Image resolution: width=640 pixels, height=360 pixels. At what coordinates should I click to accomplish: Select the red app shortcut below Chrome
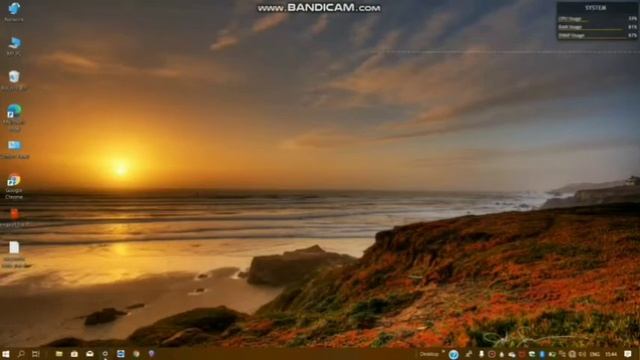pos(14,218)
